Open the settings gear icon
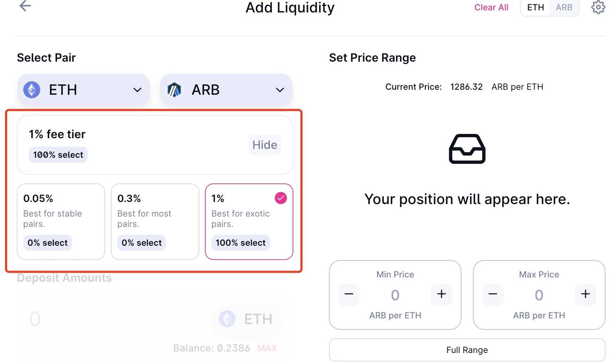The height and width of the screenshot is (364, 613). tap(598, 7)
